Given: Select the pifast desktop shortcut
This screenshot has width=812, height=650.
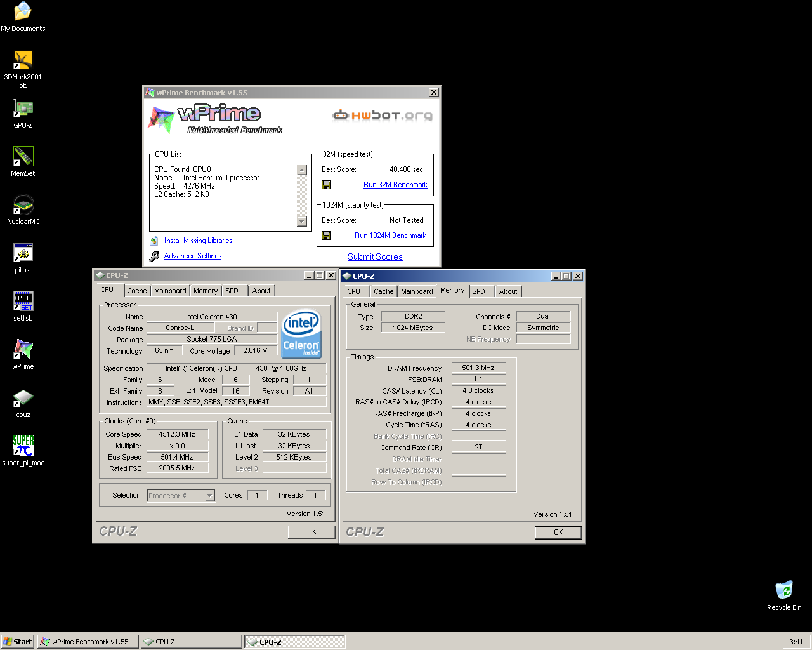Looking at the screenshot, I should (x=23, y=259).
